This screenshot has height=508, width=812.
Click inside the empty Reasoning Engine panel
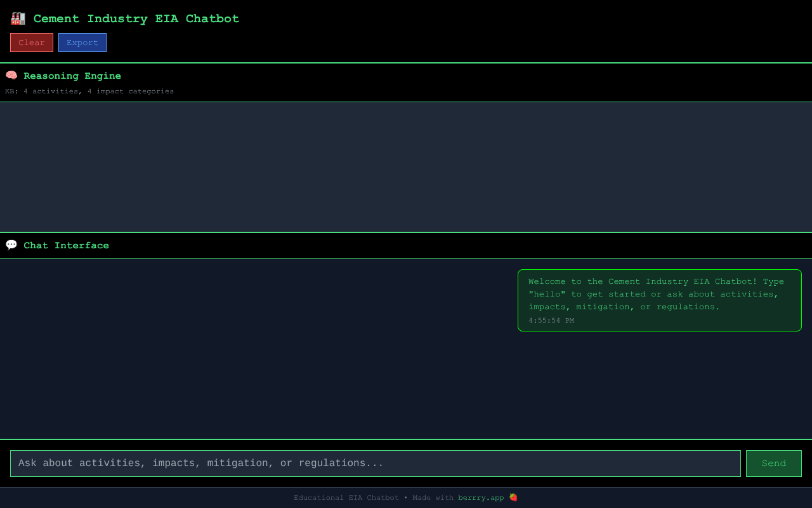(406, 166)
